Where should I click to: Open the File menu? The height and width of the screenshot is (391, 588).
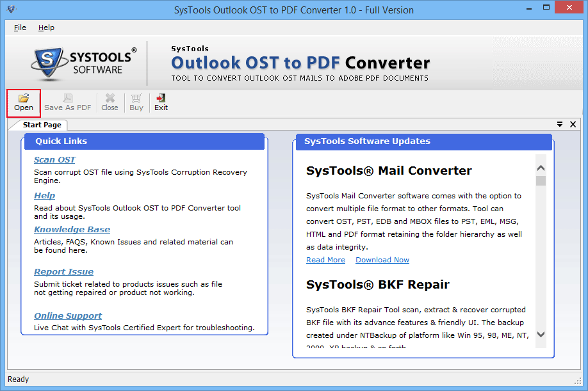[x=20, y=28]
